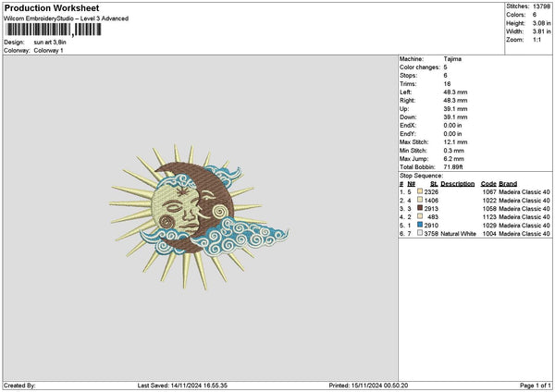Click the Code column header
Viewport: 555px width, 392px height.
click(488, 183)
